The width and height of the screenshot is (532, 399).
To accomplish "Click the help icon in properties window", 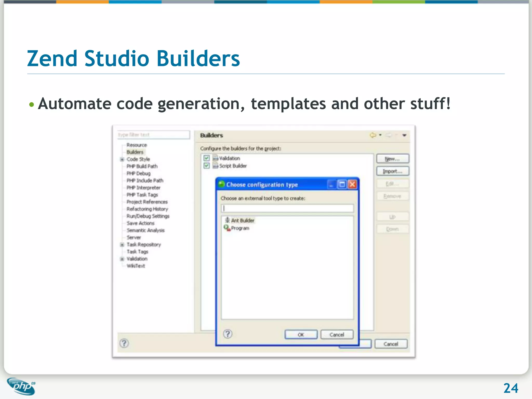I will pos(124,343).
